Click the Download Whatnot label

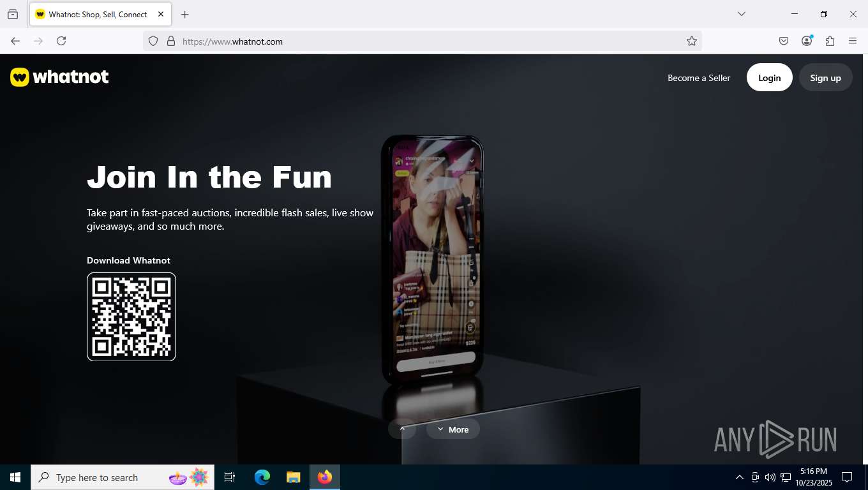tap(128, 260)
